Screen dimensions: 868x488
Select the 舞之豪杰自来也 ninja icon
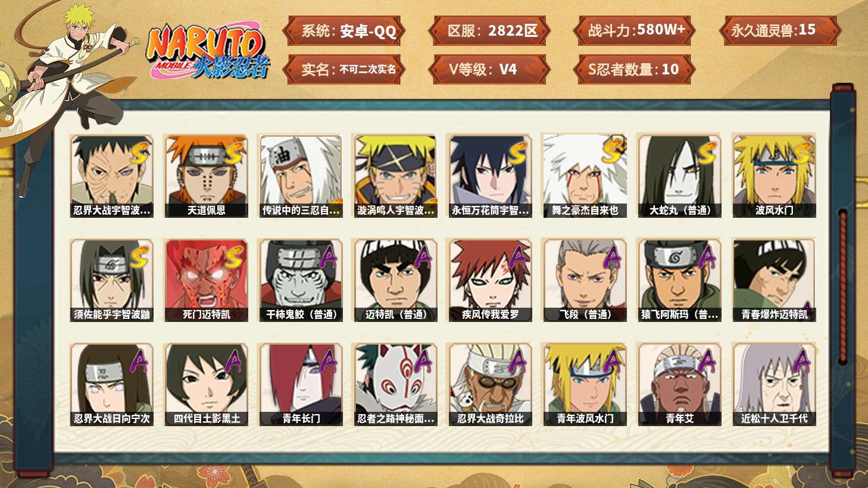coord(585,176)
